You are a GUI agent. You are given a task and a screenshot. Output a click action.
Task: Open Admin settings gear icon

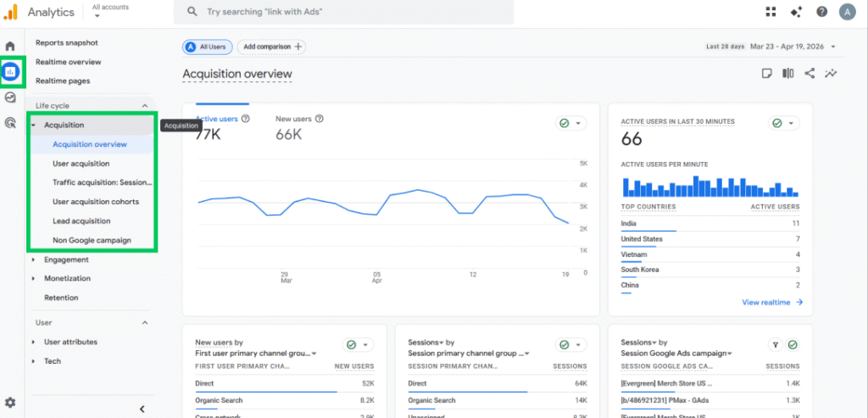click(x=10, y=403)
